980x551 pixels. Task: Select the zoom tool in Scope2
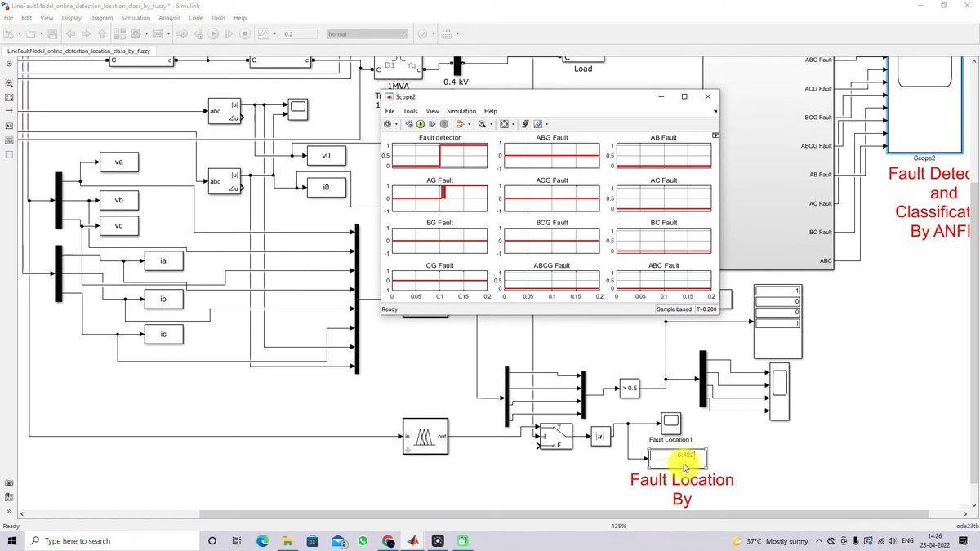pyautogui.click(x=483, y=123)
